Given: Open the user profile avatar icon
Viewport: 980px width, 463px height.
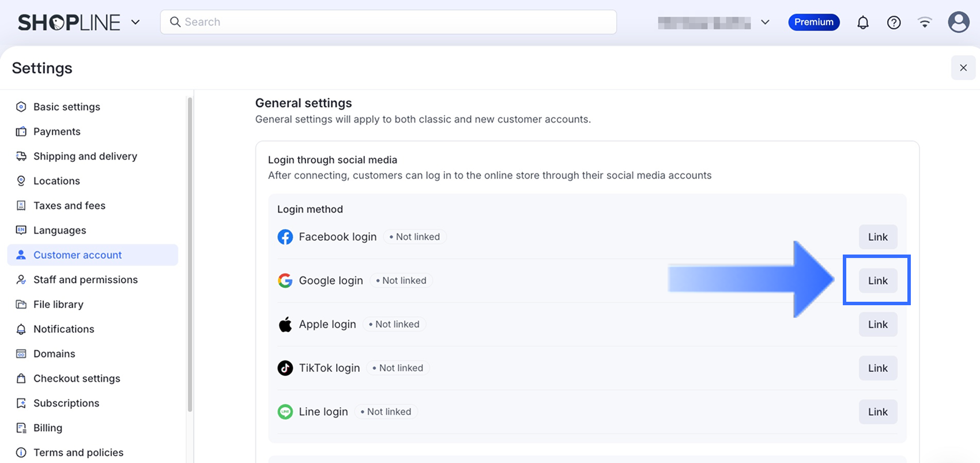Looking at the screenshot, I should click(959, 22).
